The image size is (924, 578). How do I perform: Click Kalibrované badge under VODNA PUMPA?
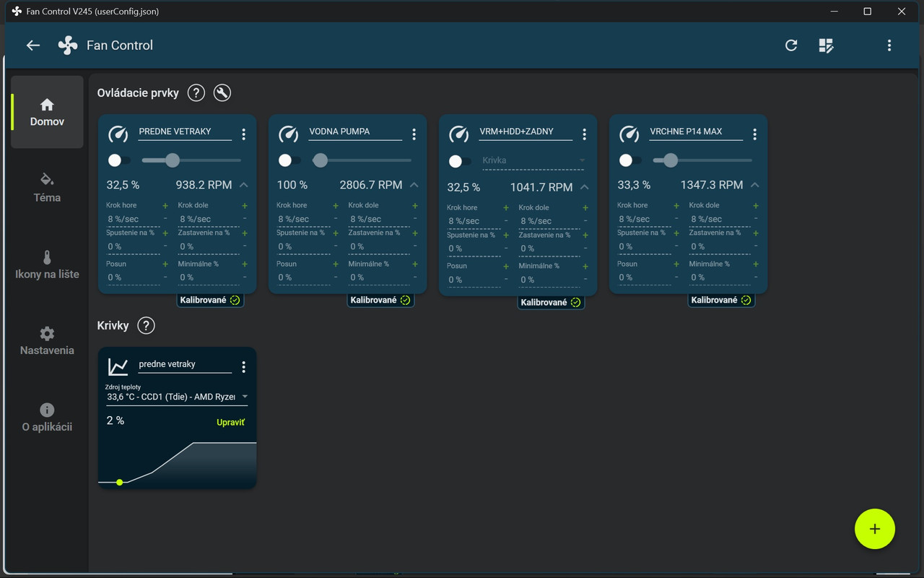[380, 300]
